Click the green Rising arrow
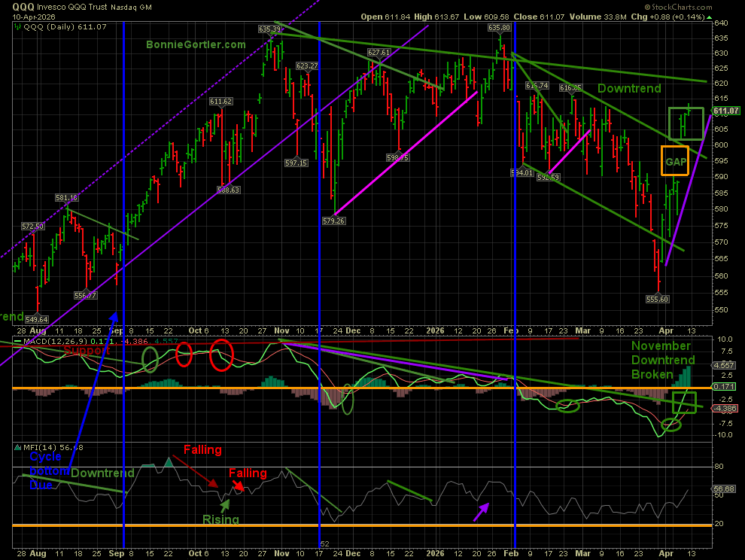745x560 pixels. tap(224, 506)
